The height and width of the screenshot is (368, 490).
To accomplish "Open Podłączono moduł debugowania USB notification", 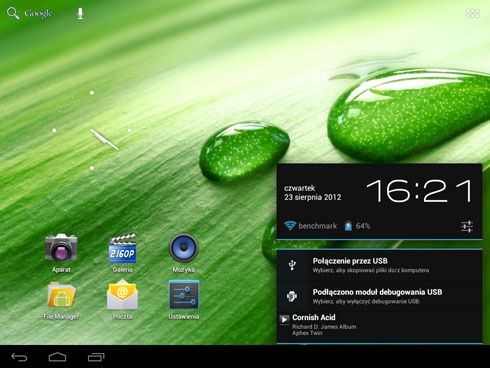I will pyautogui.click(x=379, y=296).
